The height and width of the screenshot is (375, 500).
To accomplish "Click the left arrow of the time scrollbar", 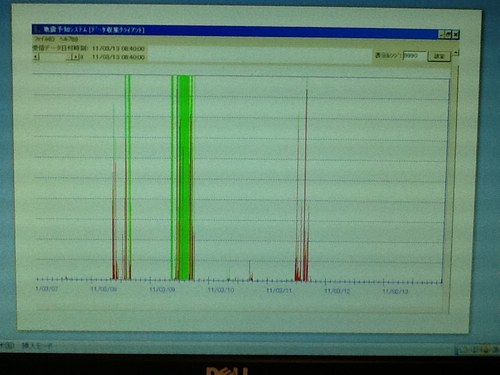I will tap(36, 57).
